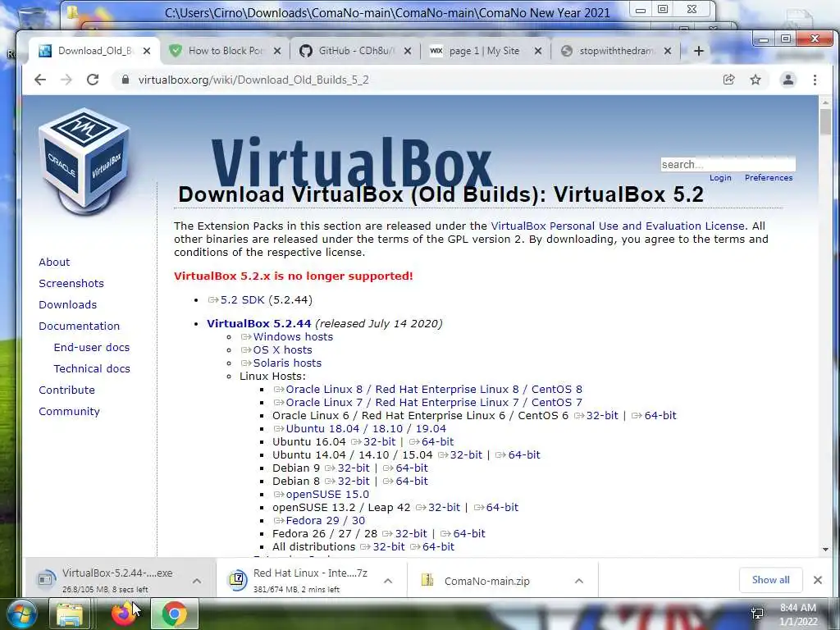The image size is (840, 630).
Task: Open the VirtualBox 5.2.44 heading link
Action: [x=258, y=323]
